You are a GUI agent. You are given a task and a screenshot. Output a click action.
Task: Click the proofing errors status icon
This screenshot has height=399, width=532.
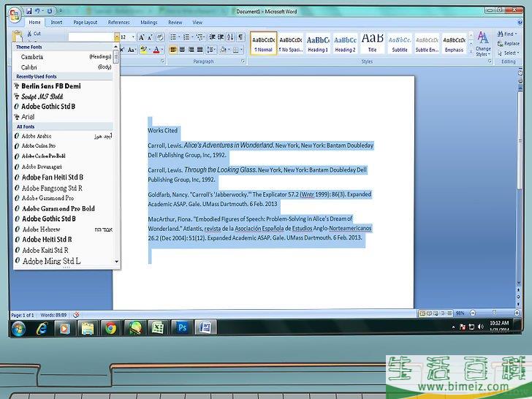[76, 315]
